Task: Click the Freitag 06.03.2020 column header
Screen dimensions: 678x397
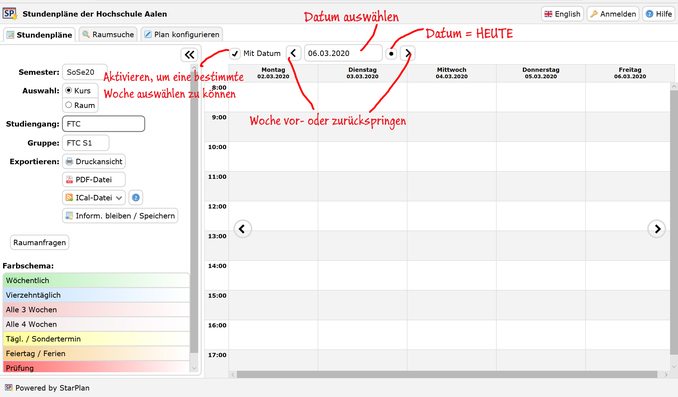Action: coord(630,73)
